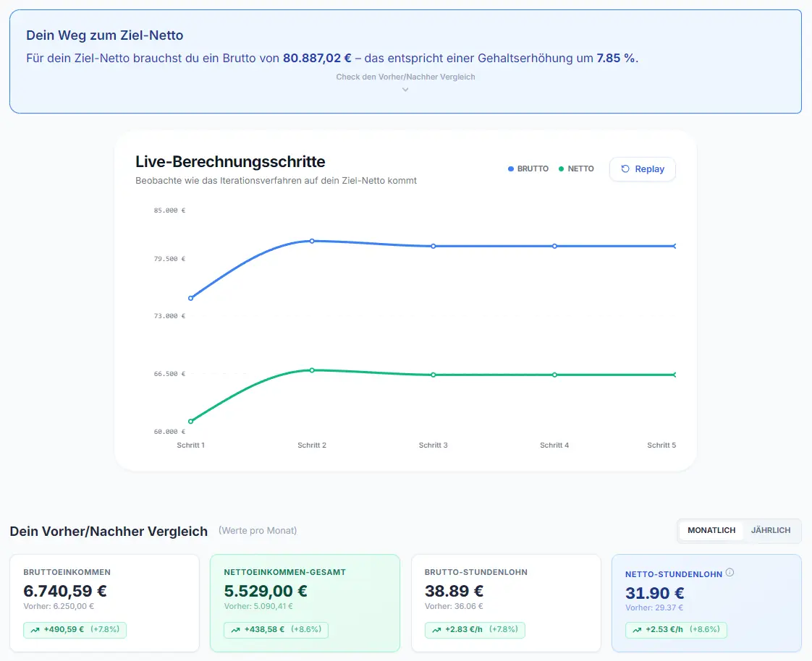Click the info icon beside Netto-Stundenlohn
Screen dimensions: 812x661
click(729, 573)
